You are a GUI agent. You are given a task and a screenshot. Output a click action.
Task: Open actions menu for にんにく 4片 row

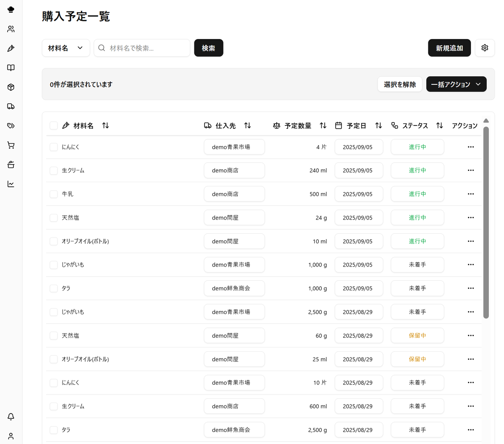pyautogui.click(x=470, y=147)
